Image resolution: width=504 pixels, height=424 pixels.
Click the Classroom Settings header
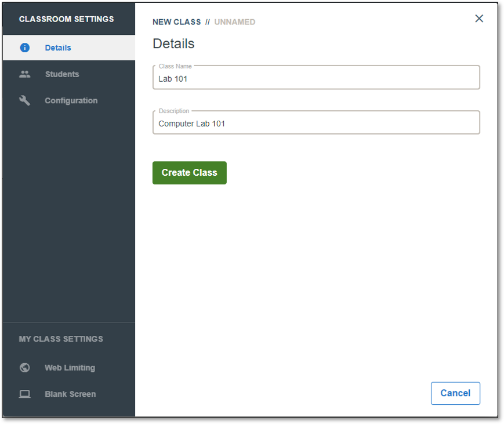pyautogui.click(x=66, y=19)
